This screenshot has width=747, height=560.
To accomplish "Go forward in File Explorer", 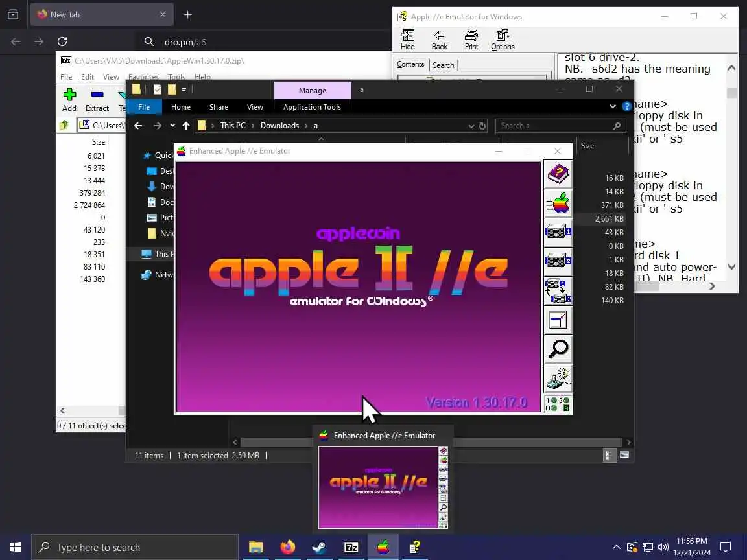I will [x=157, y=126].
